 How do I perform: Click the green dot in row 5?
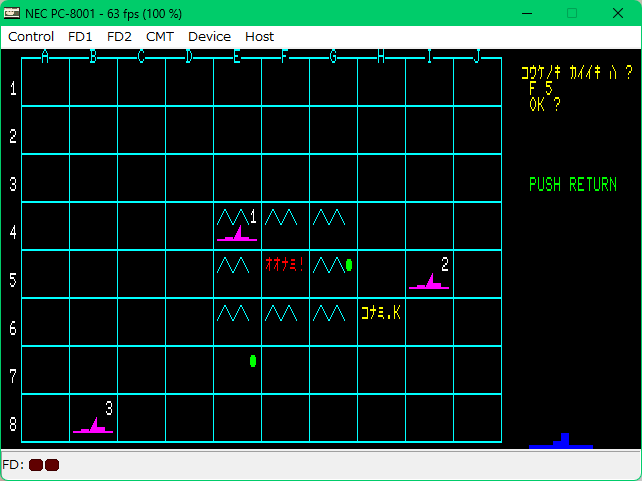(349, 265)
